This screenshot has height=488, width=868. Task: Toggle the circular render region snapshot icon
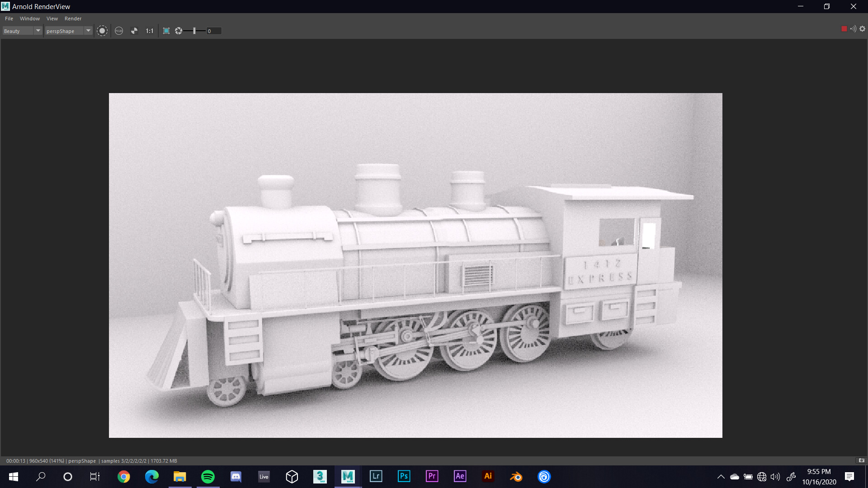(x=102, y=31)
